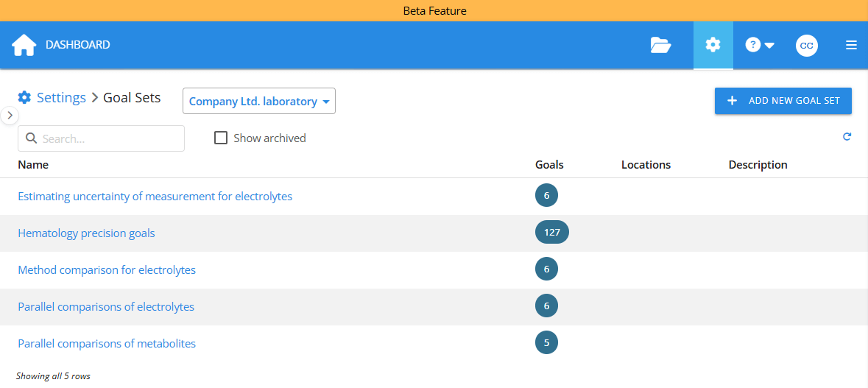Open the hamburger menu icon
868x388 pixels.
(851, 45)
